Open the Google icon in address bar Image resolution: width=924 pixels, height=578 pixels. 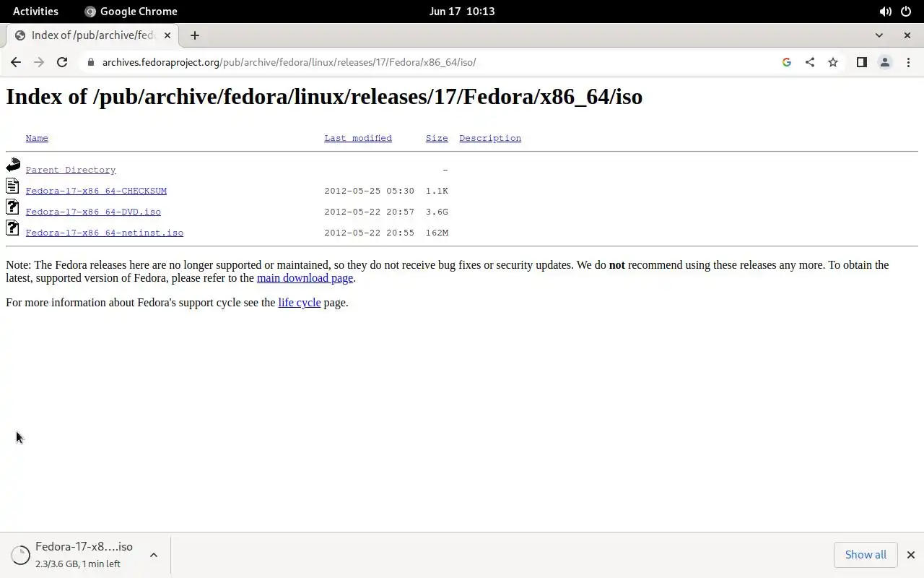point(787,62)
